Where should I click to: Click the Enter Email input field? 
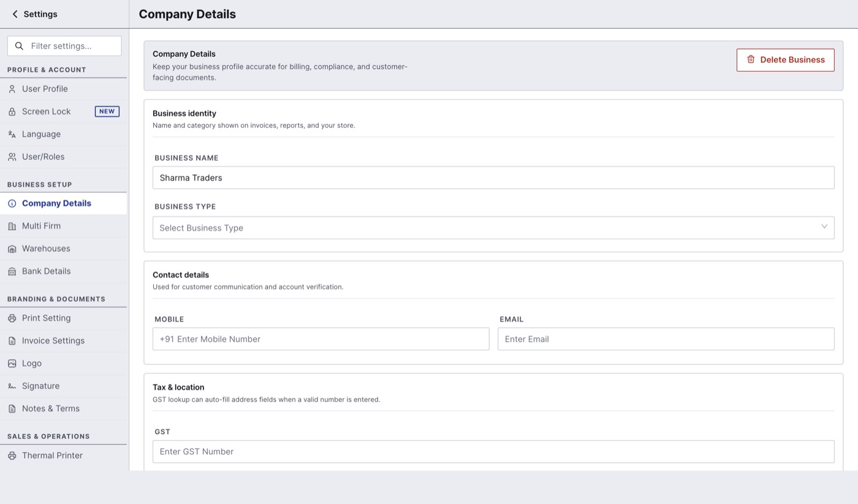point(666,339)
